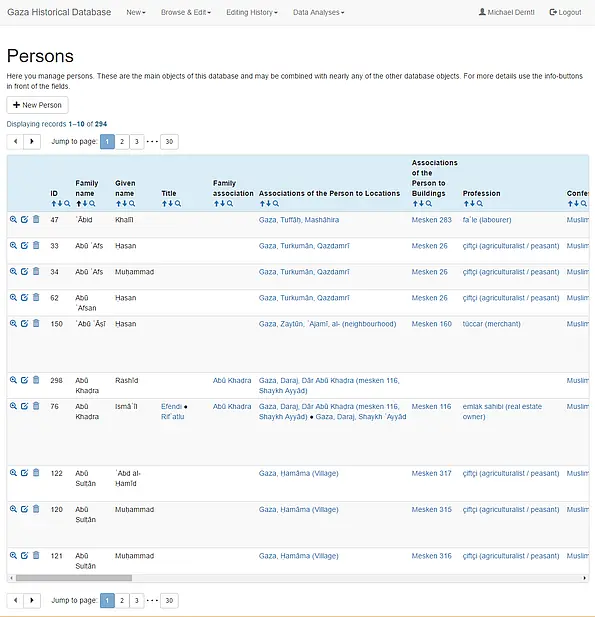
Task: View details of person ID 33
Action: point(13,246)
